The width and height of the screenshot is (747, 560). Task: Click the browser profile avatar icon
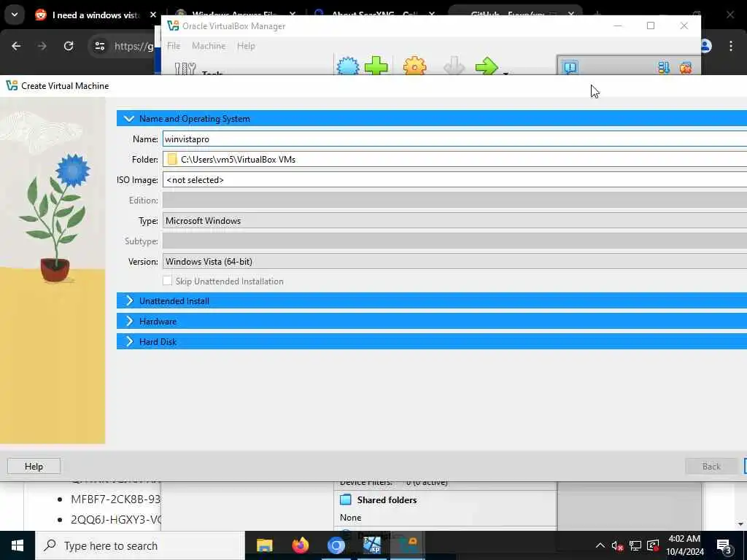(705, 46)
